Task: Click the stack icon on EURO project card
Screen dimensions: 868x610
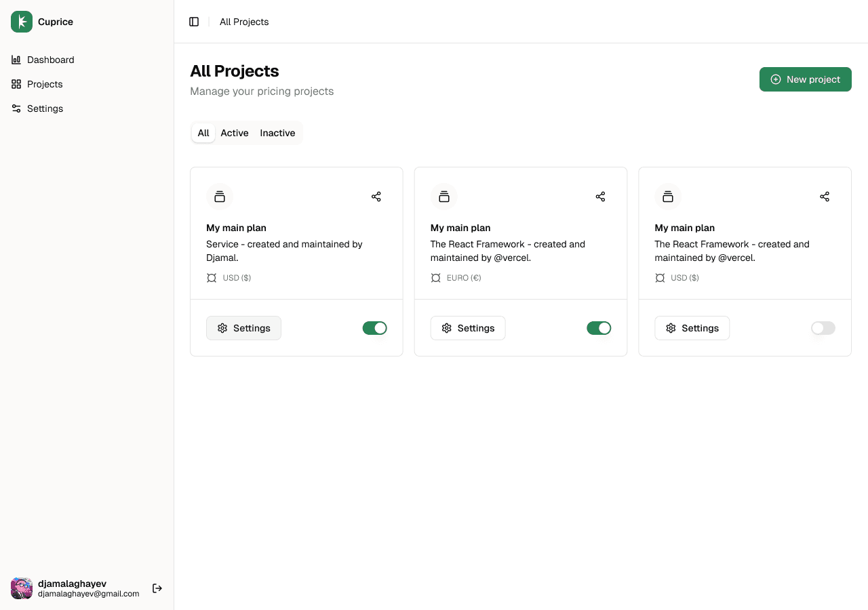Action: click(x=444, y=197)
